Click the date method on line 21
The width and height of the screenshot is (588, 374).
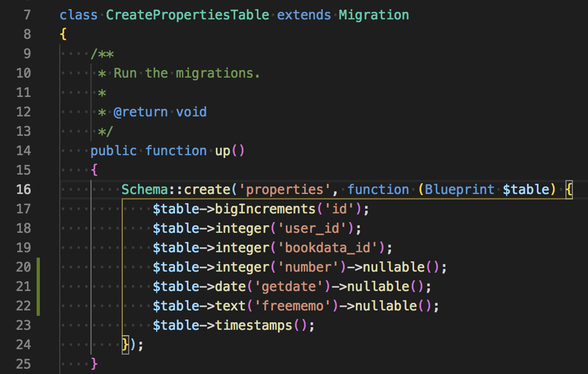230,287
